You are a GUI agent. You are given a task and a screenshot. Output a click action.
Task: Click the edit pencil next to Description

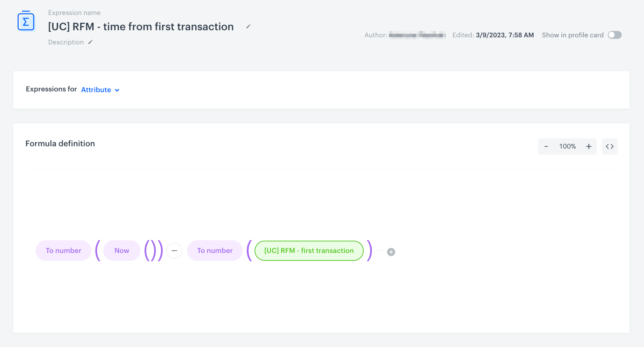pos(90,42)
